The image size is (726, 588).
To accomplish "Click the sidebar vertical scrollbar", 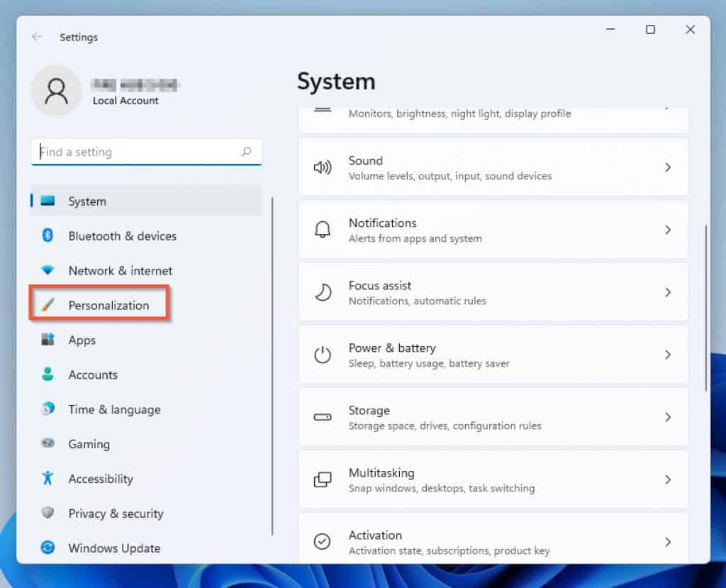I will pos(272,366).
